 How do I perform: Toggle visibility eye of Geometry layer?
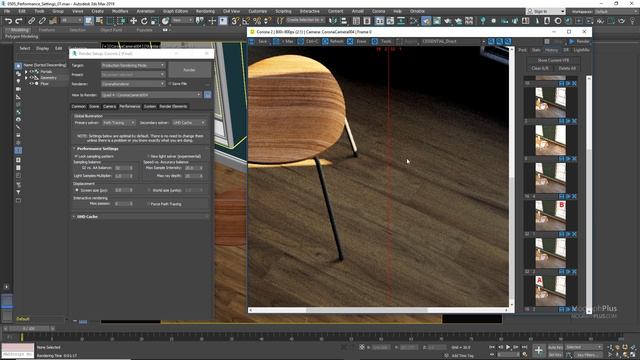(31, 78)
